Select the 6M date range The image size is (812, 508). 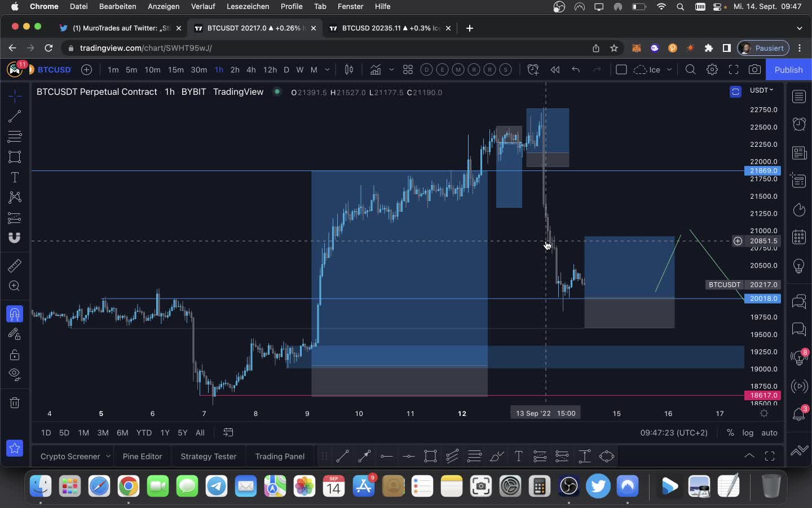(122, 432)
